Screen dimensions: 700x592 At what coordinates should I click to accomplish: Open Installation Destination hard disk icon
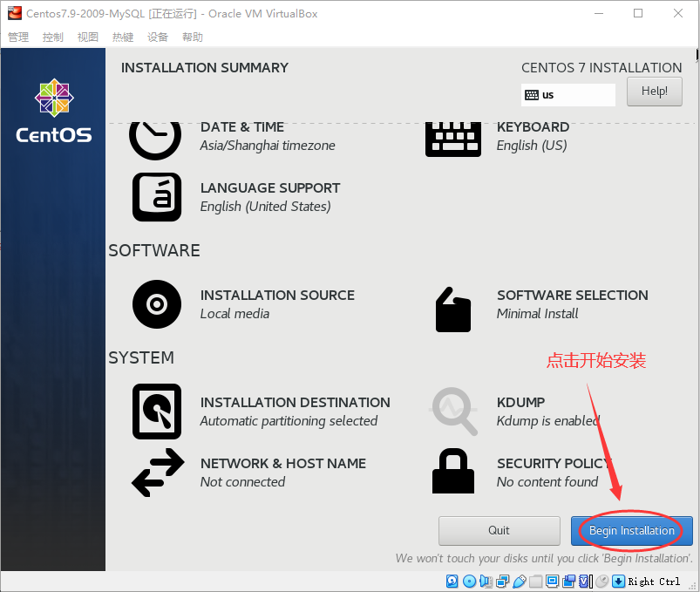point(157,412)
